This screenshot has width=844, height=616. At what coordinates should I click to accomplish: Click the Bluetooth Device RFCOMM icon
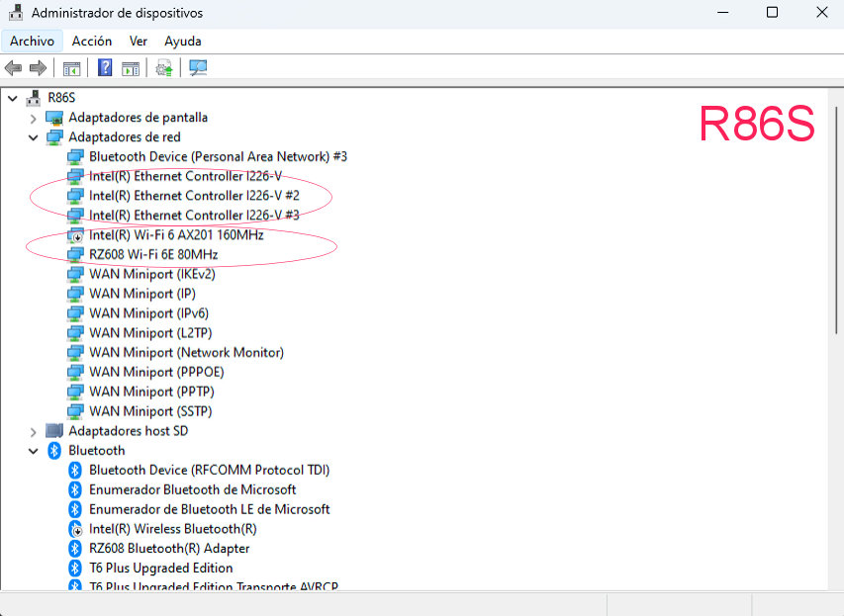[x=75, y=471]
